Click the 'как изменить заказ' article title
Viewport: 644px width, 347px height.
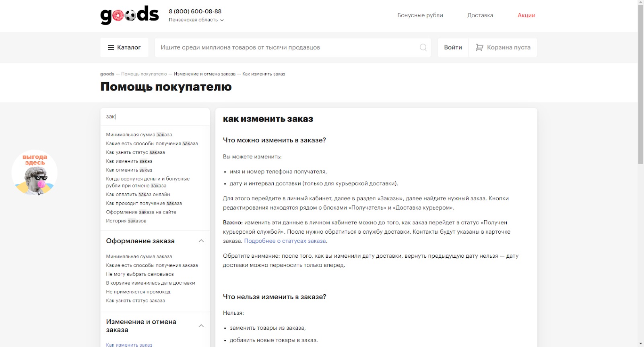click(x=268, y=119)
